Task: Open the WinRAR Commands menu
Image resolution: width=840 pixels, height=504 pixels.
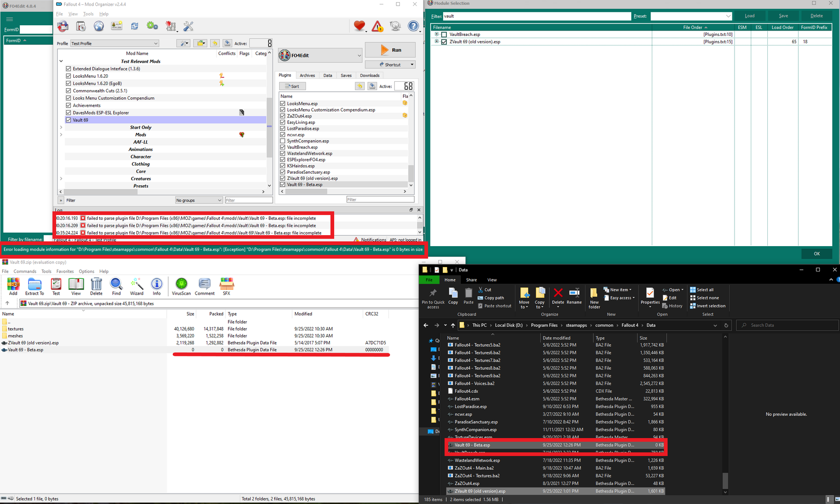Action: 25,271
